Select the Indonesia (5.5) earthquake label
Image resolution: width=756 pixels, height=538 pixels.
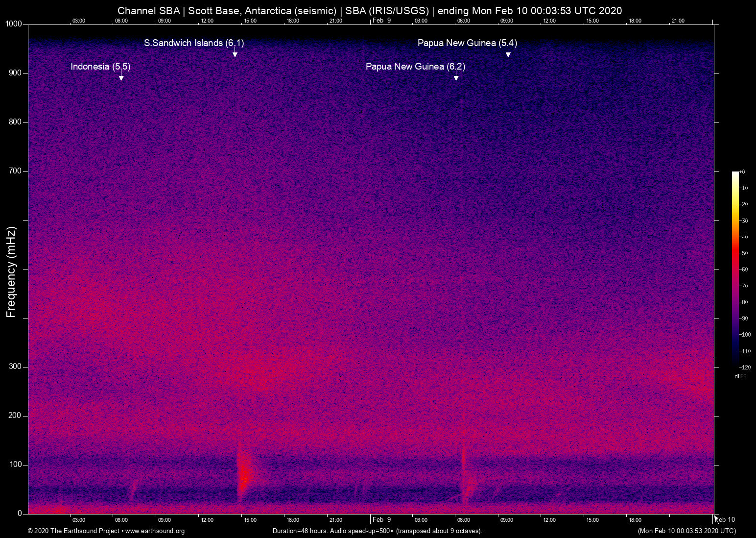(100, 67)
